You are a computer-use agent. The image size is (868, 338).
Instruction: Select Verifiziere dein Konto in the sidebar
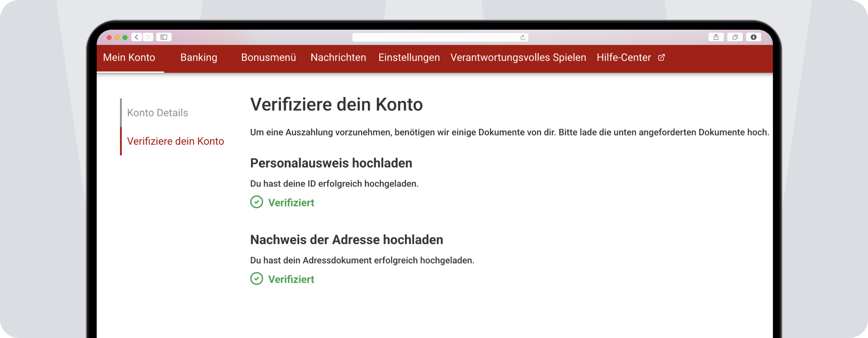[x=175, y=141]
